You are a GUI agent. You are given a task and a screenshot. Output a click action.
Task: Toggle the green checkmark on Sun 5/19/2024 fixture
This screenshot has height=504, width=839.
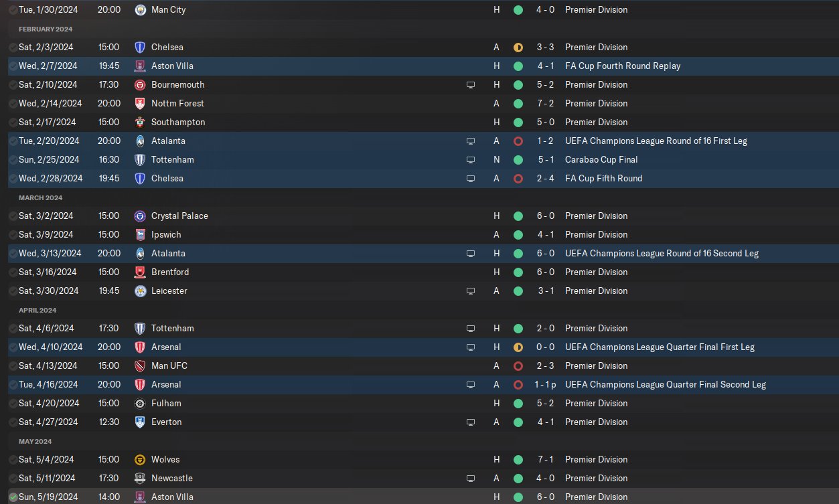tap(13, 497)
